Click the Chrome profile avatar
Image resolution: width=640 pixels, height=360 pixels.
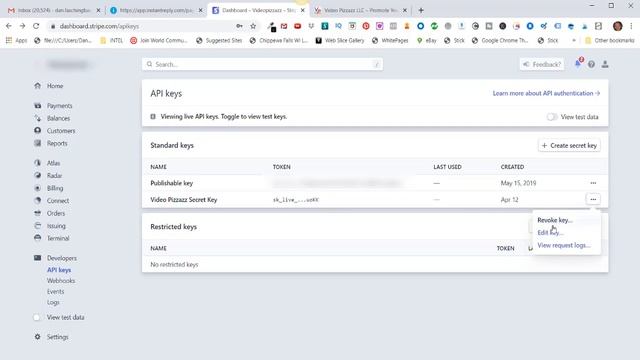click(618, 26)
